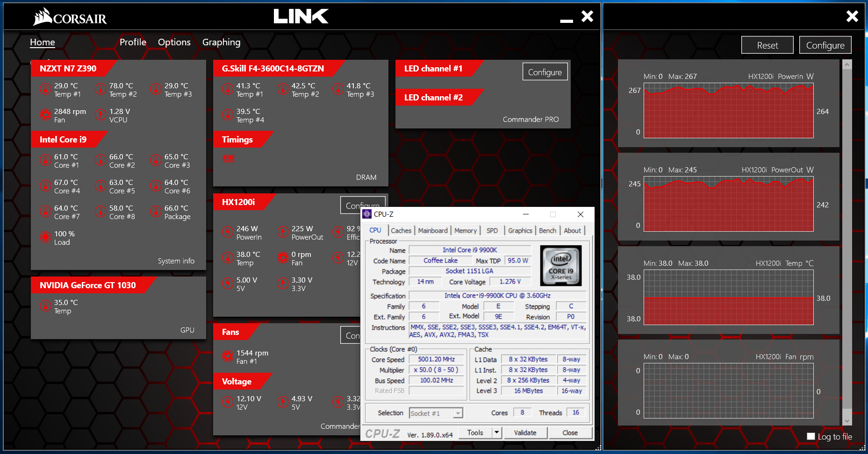Viewport: 868px width, 454px height.
Task: Minimize the Corsair Link window
Action: (x=567, y=21)
